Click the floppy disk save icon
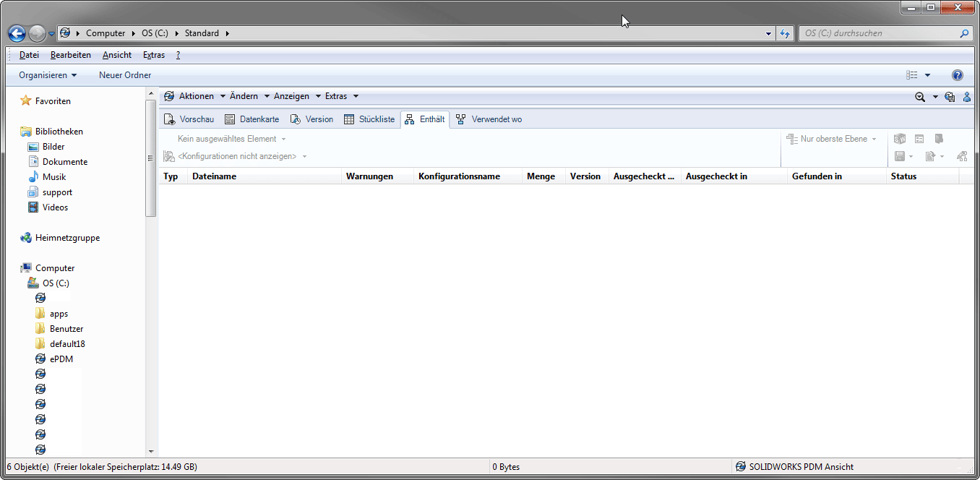980x480 pixels. tap(900, 156)
